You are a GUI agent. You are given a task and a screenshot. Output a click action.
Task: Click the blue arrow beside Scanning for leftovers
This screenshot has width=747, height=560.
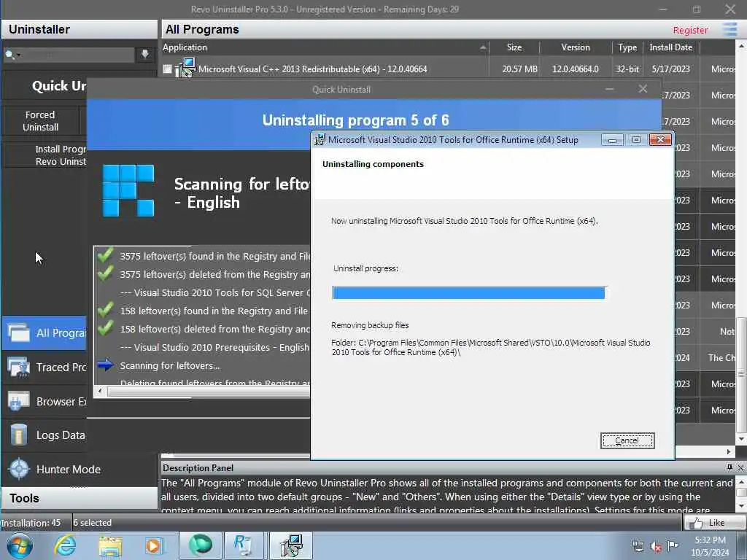click(x=105, y=365)
